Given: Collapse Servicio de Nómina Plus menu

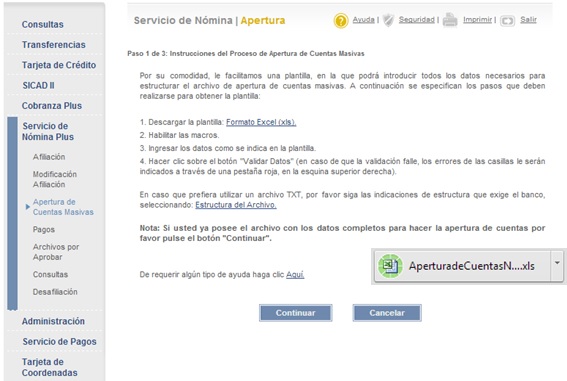Looking at the screenshot, I should pyautogui.click(x=48, y=131).
